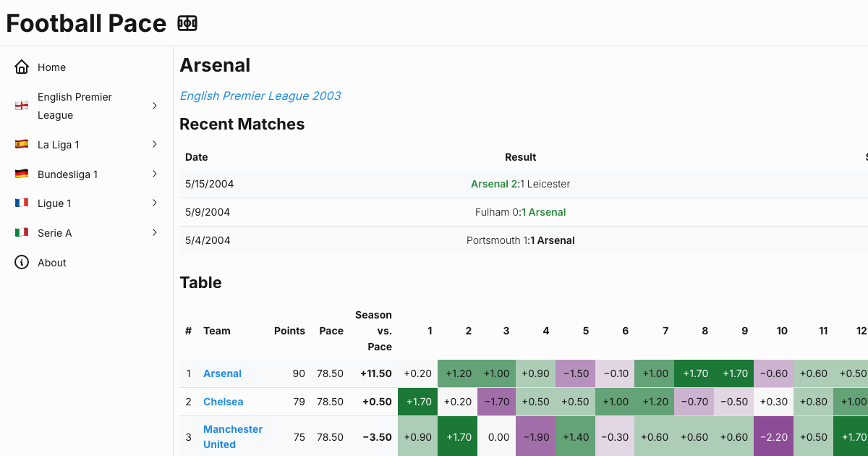Click the England flag for English Premier League
868x456 pixels.
[21, 105]
